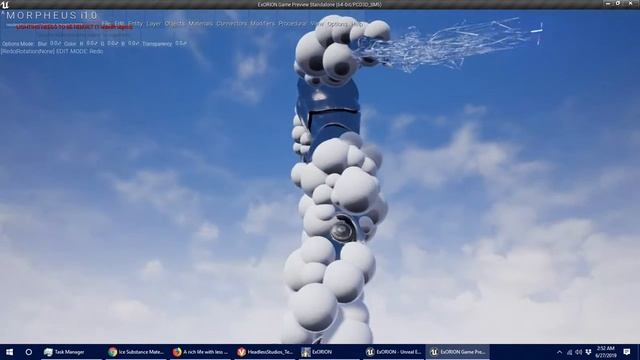Switch to ExORION folder taskbar item
640x360 pixels.
(329, 352)
